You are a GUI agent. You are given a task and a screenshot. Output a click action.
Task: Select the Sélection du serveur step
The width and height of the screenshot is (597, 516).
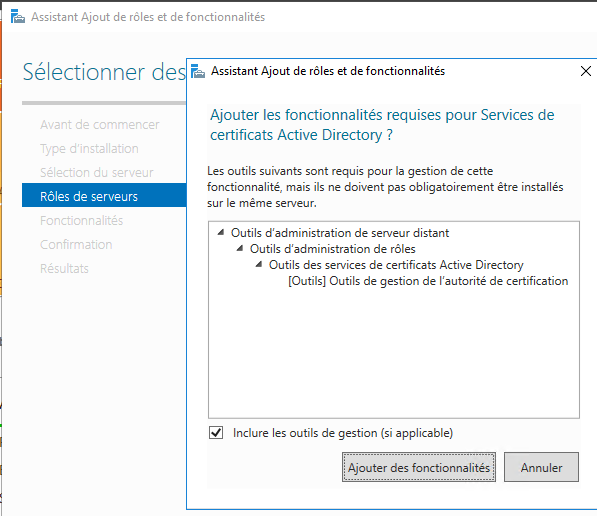(x=97, y=173)
